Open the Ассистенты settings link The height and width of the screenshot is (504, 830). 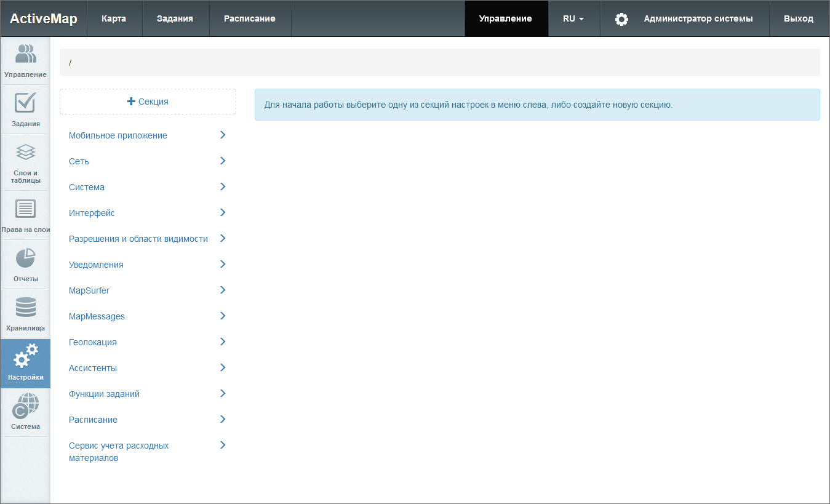tap(93, 368)
